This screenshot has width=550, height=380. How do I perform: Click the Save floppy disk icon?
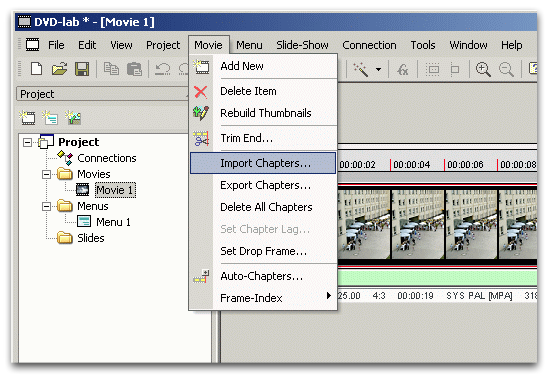[82, 69]
